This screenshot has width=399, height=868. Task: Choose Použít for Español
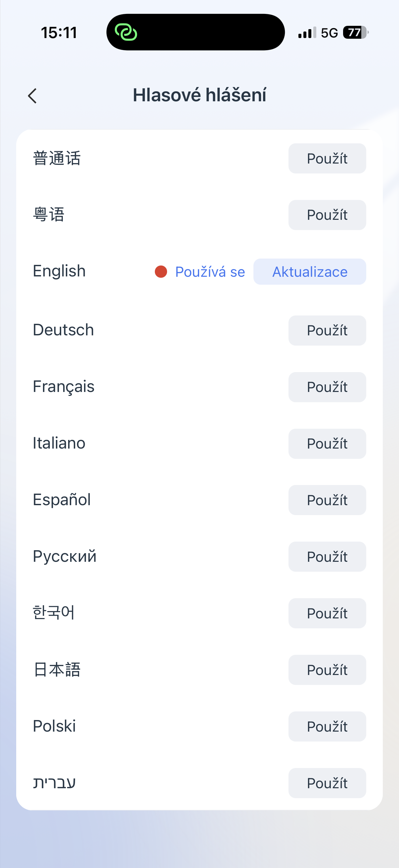point(327,500)
